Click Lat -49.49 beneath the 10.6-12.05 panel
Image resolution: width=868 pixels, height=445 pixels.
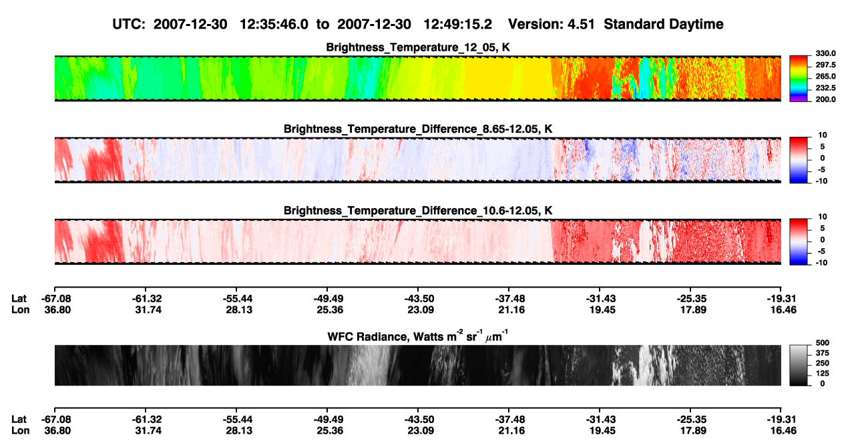(x=327, y=298)
